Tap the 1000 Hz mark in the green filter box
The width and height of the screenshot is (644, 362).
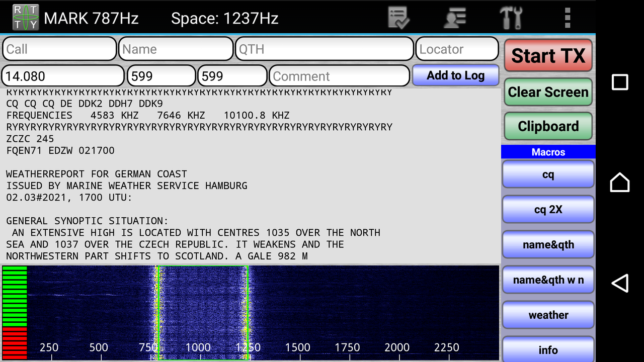point(198,347)
